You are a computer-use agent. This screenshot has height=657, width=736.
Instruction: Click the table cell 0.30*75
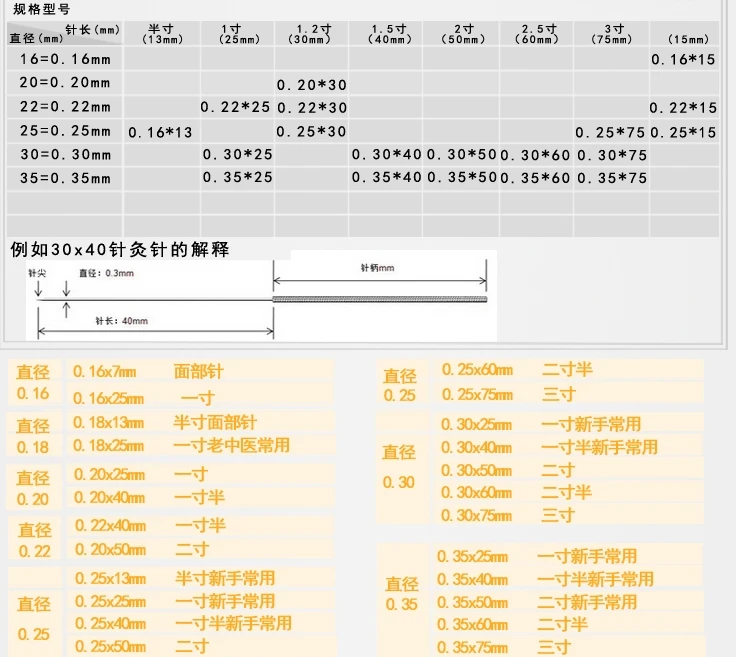tap(612, 155)
